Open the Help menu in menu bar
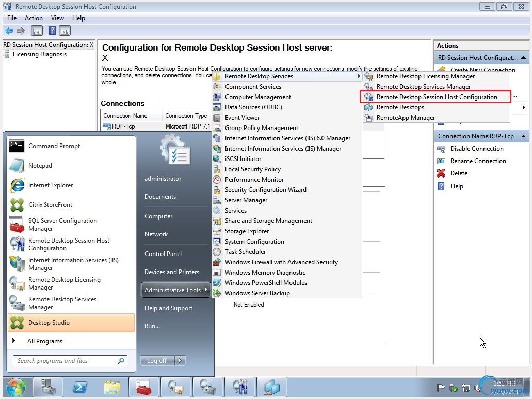The height and width of the screenshot is (399, 532). pos(78,18)
